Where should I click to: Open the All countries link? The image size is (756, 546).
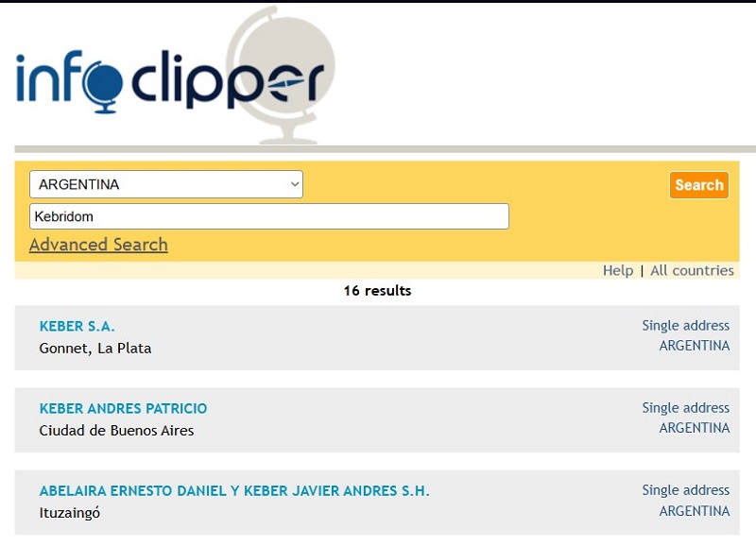tap(692, 270)
